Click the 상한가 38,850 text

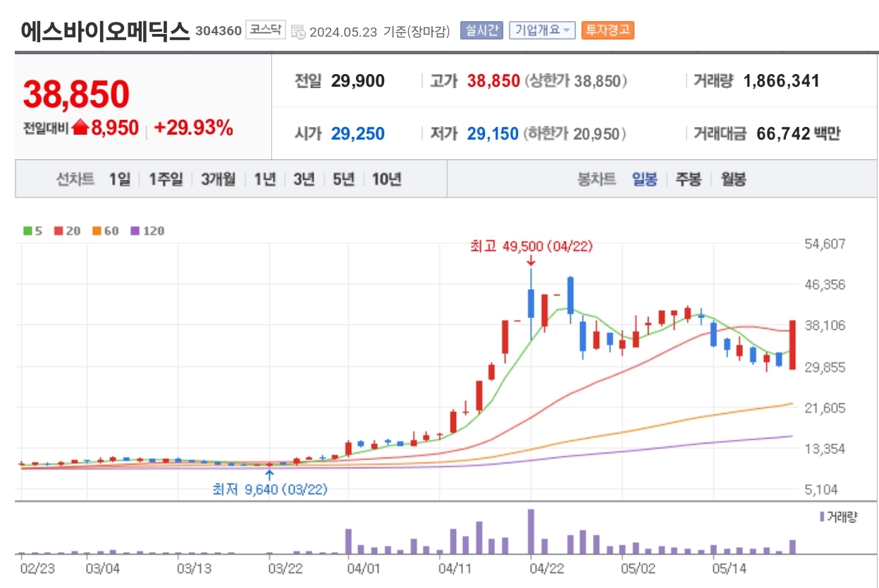point(575,80)
